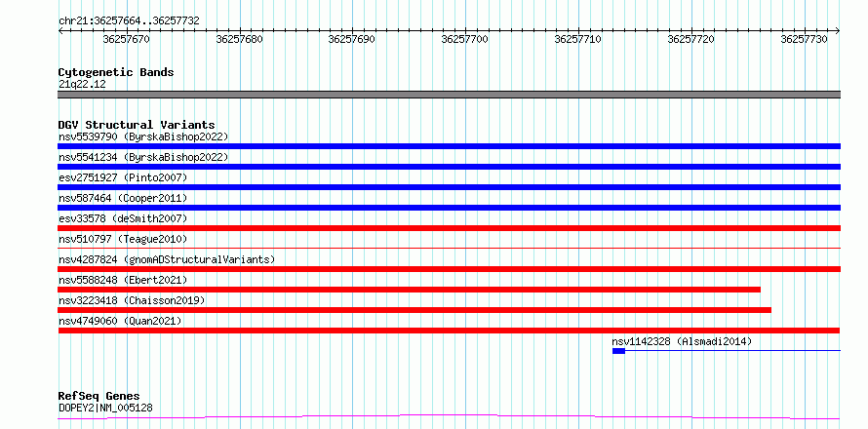Click ruler position 36257730
868x429 pixels.
pos(804,39)
